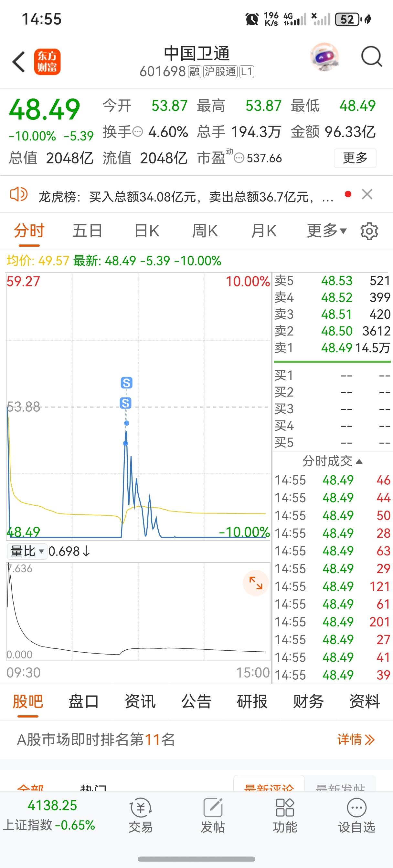Tap the 龙虎榜 announcement text

pyautogui.click(x=186, y=197)
